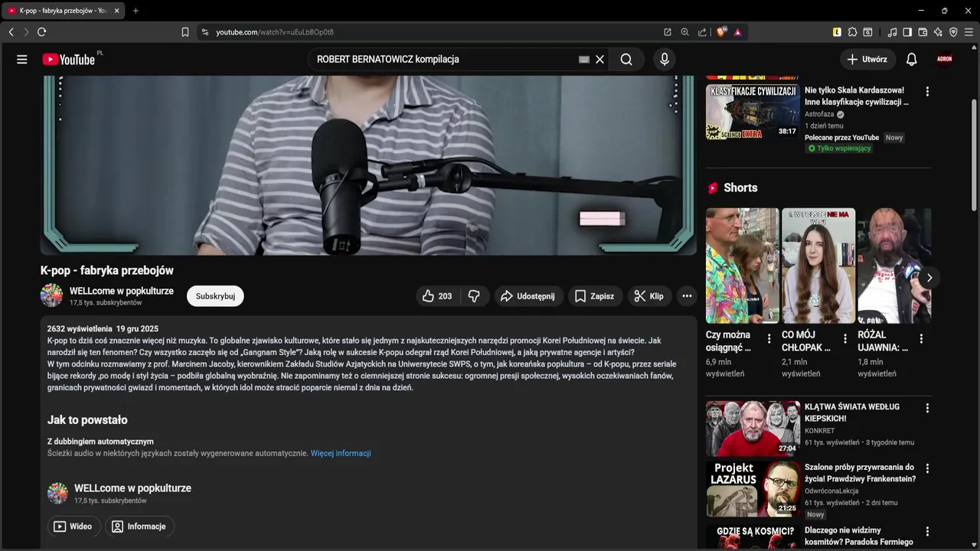This screenshot has height=551, width=980.
Task: Open Leo AI sparkle icon
Action: pos(938,32)
